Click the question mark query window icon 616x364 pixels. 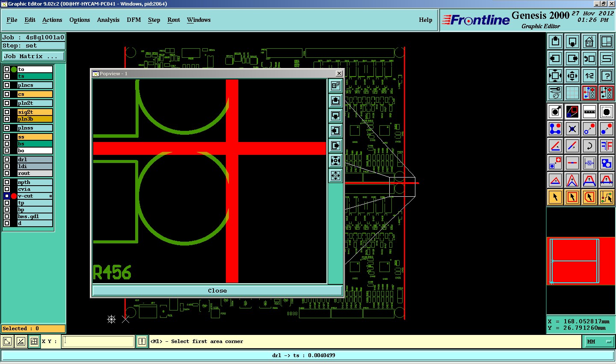(607, 76)
